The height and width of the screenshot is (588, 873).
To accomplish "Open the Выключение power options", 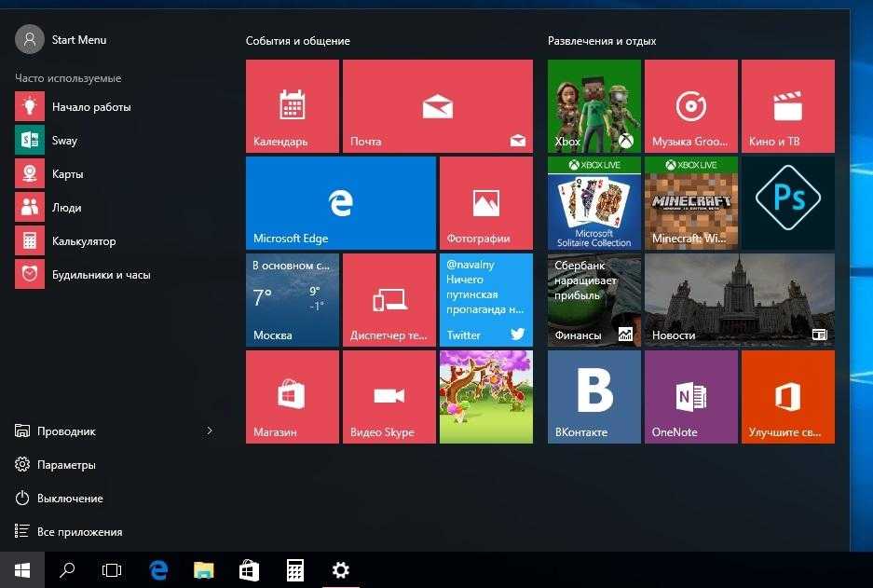I will tap(70, 499).
